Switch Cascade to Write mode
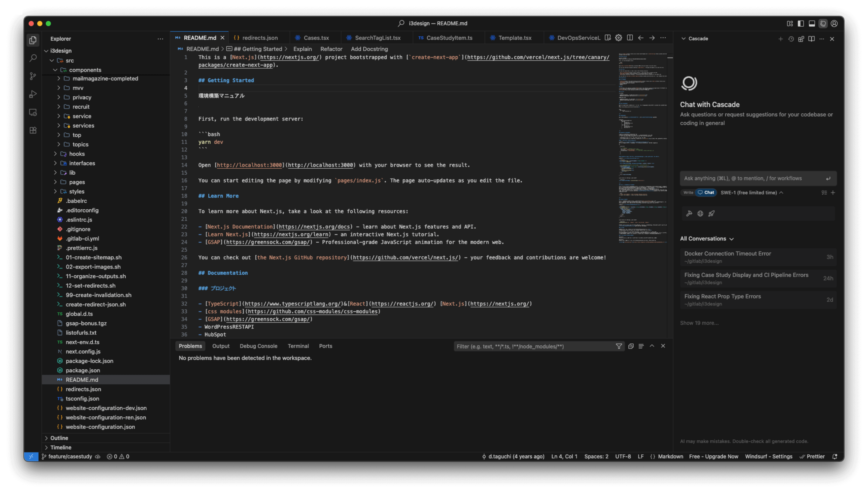The height and width of the screenshot is (493, 868). click(688, 193)
